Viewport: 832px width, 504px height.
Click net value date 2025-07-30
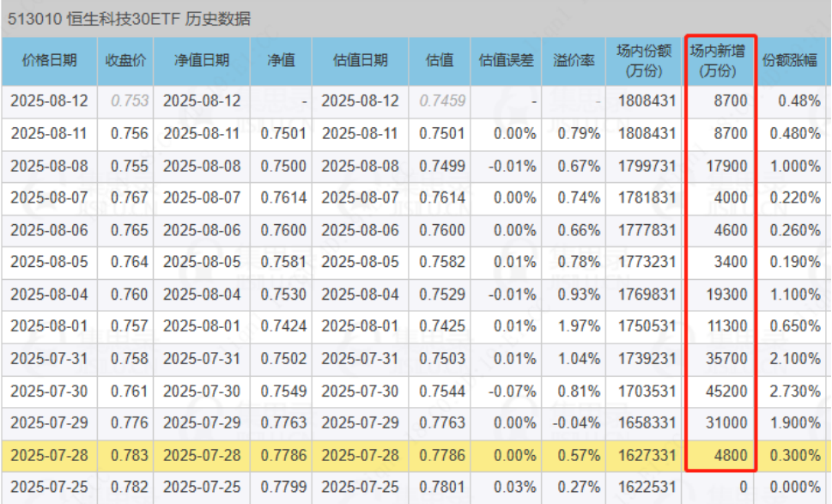coord(202,392)
